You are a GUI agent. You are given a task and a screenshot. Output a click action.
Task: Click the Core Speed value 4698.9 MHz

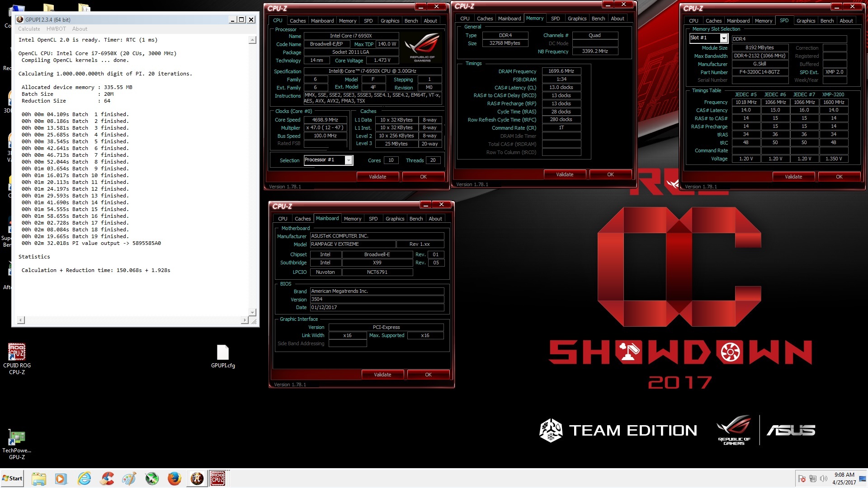click(x=325, y=120)
